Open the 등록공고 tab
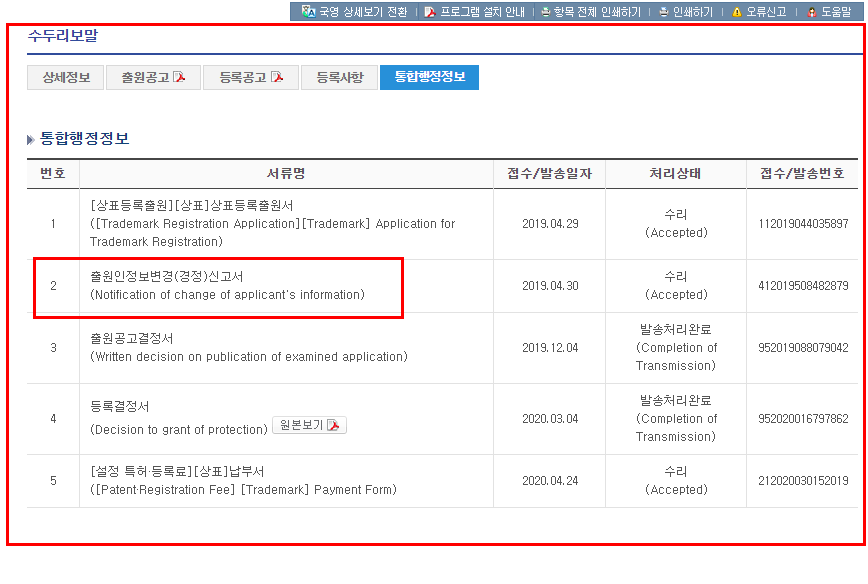868x584 pixels. (x=251, y=77)
